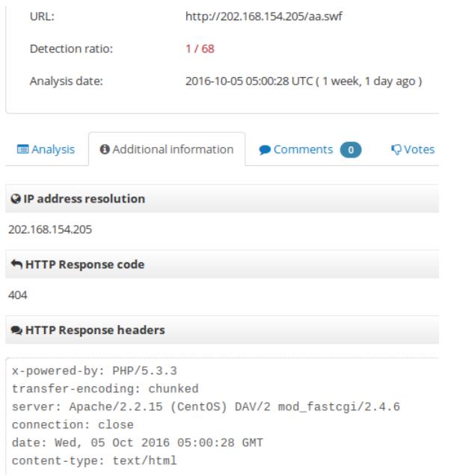Click the scanned URL http://202.168.154.205/aa.swf

(264, 16)
